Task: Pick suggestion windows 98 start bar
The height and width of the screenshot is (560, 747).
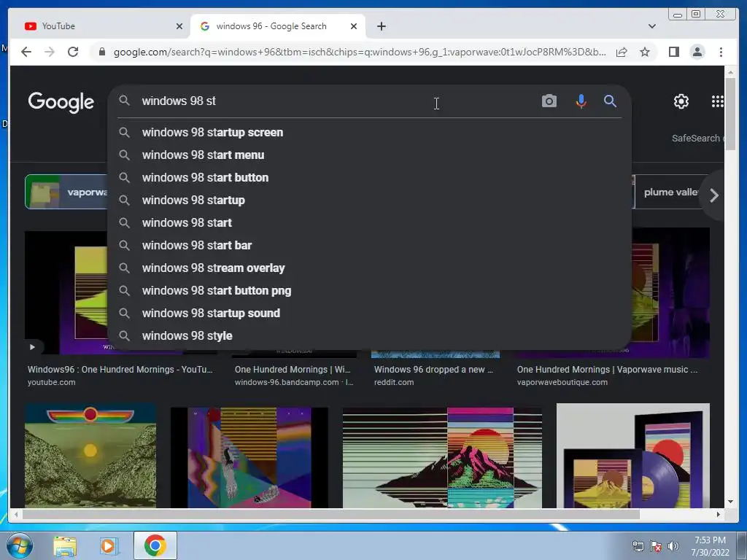Action: 369,245
